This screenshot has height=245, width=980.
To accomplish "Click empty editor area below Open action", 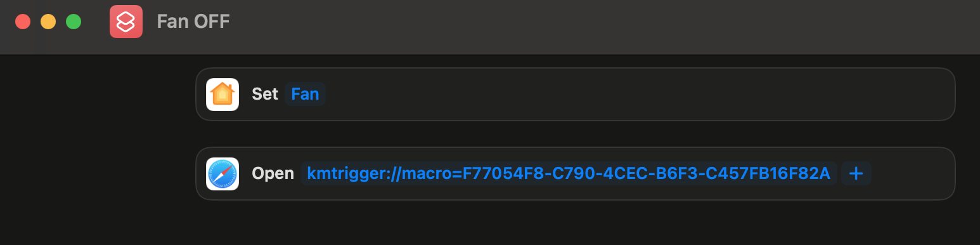I will [575, 223].
